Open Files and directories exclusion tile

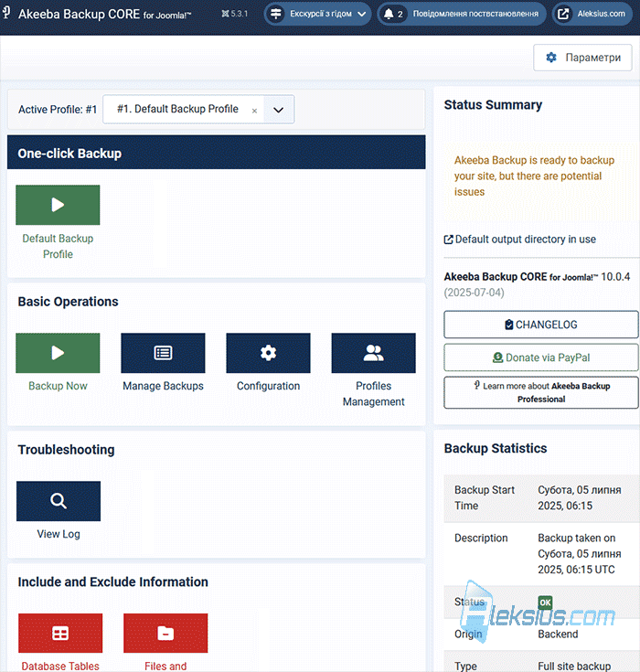165,633
